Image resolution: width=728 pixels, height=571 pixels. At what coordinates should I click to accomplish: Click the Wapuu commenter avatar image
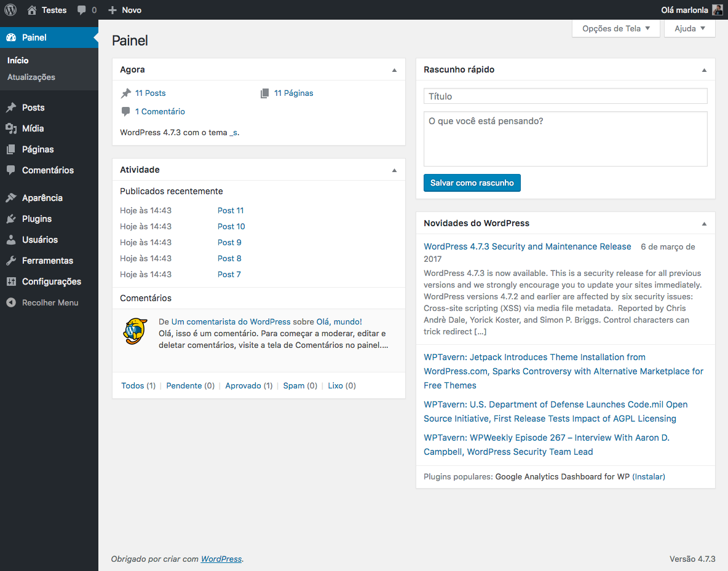tap(135, 331)
